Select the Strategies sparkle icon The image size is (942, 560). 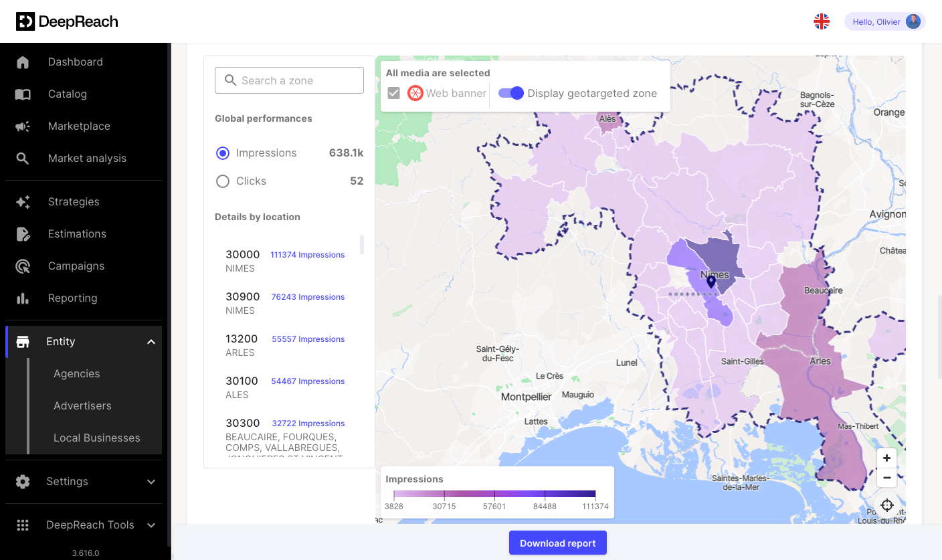tap(23, 201)
